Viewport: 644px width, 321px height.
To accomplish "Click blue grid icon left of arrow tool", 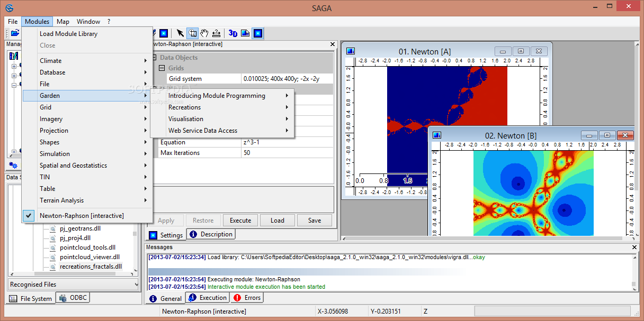I will [164, 33].
